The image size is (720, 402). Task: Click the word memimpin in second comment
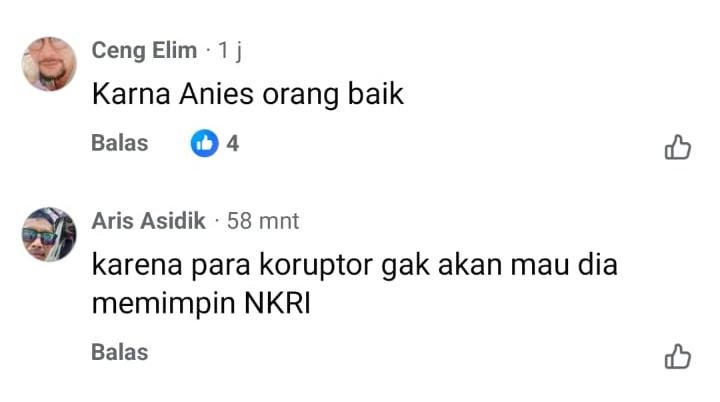click(163, 304)
